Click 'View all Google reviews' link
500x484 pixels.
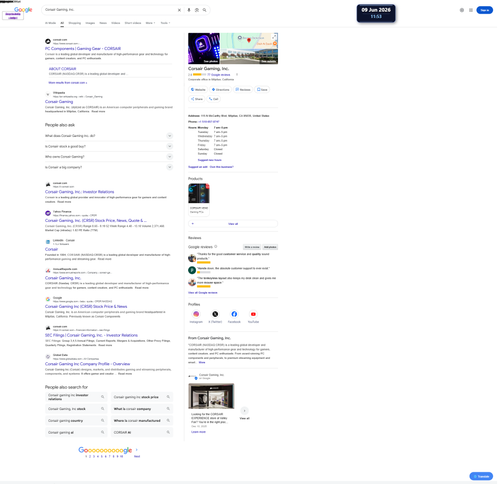pos(203,293)
